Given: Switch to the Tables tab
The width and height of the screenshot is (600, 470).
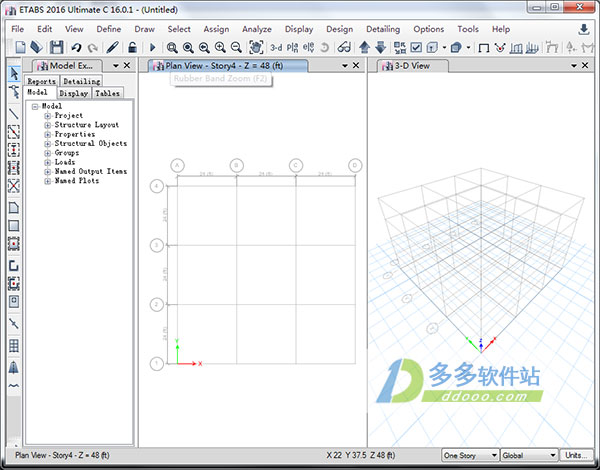Looking at the screenshot, I should (x=108, y=93).
